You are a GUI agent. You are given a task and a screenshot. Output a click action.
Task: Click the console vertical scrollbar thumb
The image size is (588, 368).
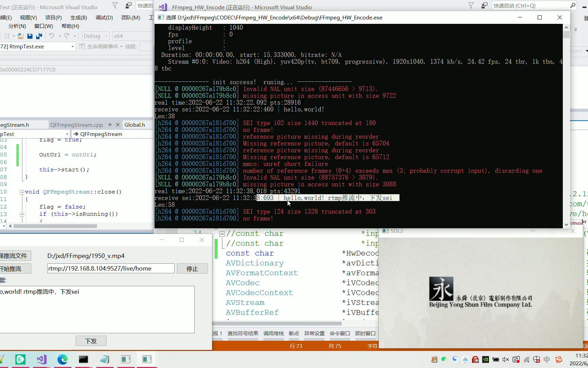point(566,34)
